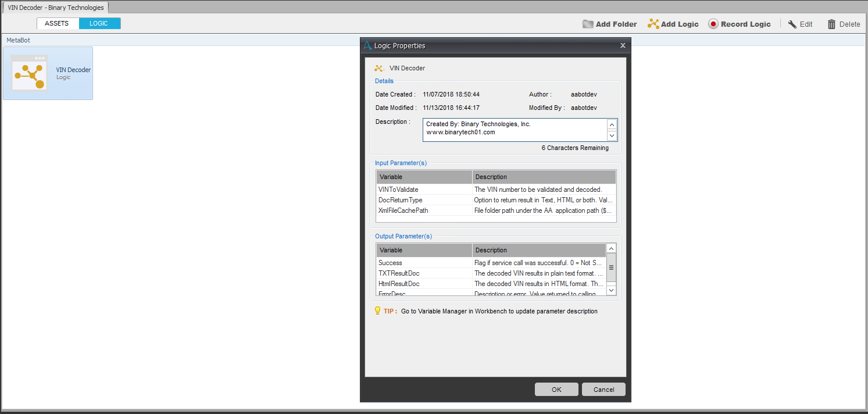Click OK in Logic Properties
Screen dimensions: 868x414
pos(556,390)
